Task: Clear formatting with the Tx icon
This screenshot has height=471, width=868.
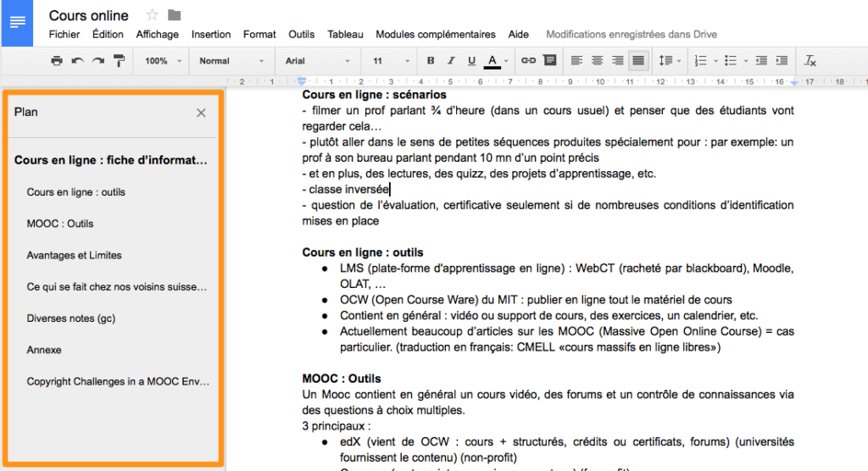Action: 810,61
